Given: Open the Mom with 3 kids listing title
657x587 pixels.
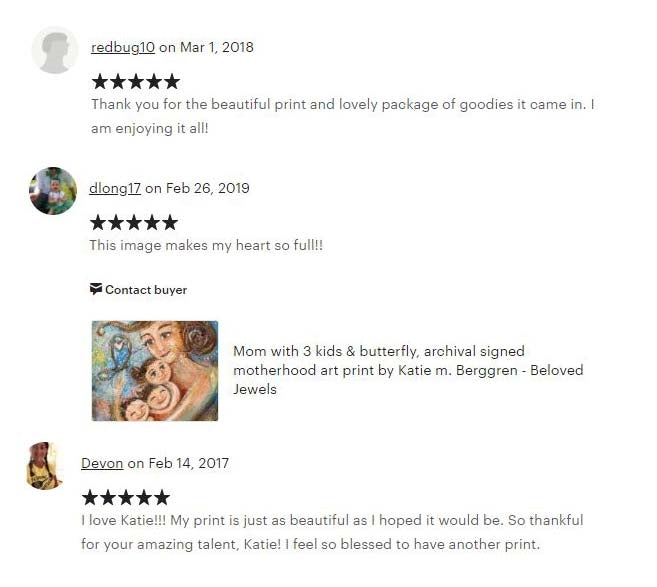Looking at the screenshot, I should (408, 370).
